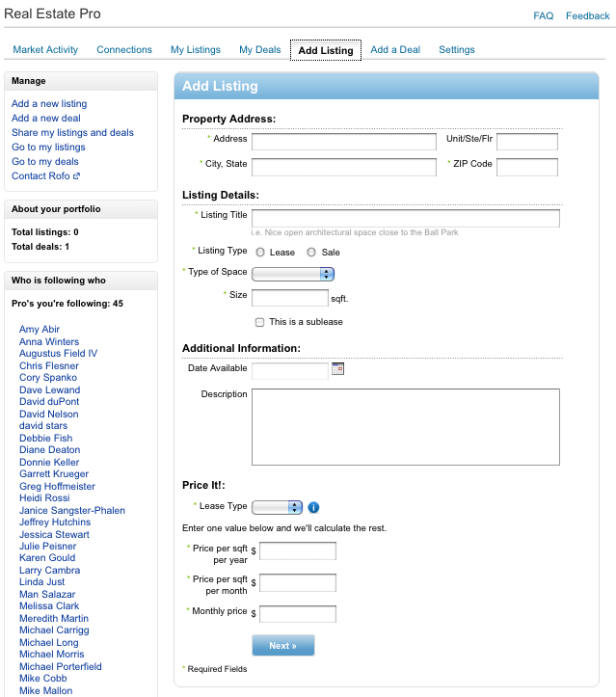Open Diane Deaton's profile
The width and height of the screenshot is (616, 697).
click(x=50, y=449)
